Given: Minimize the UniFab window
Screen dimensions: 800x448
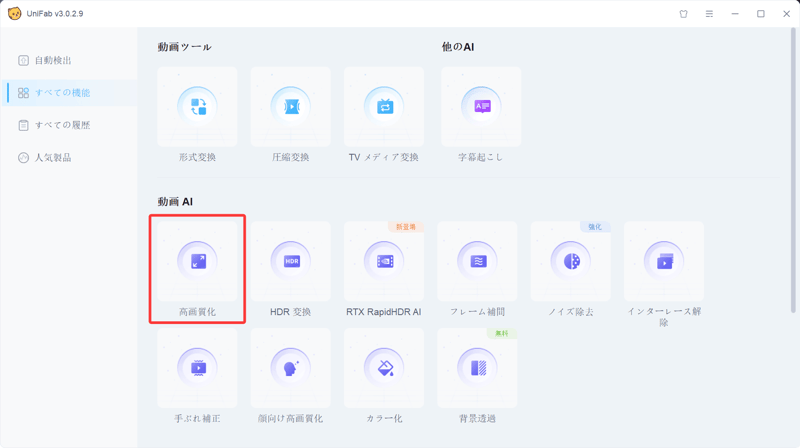Looking at the screenshot, I should [x=735, y=14].
